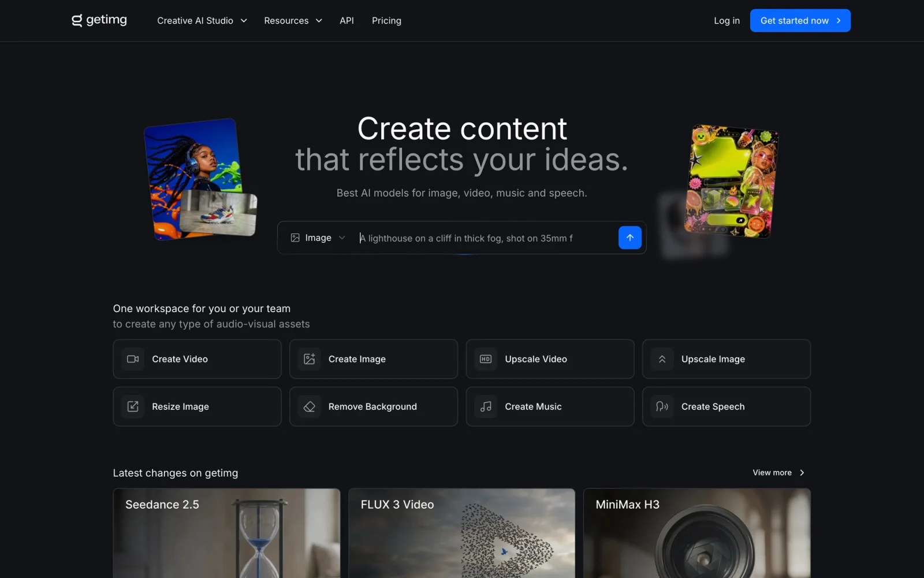Click the 'Latest changes on getimg' heading
This screenshot has height=578, width=924.
176,473
